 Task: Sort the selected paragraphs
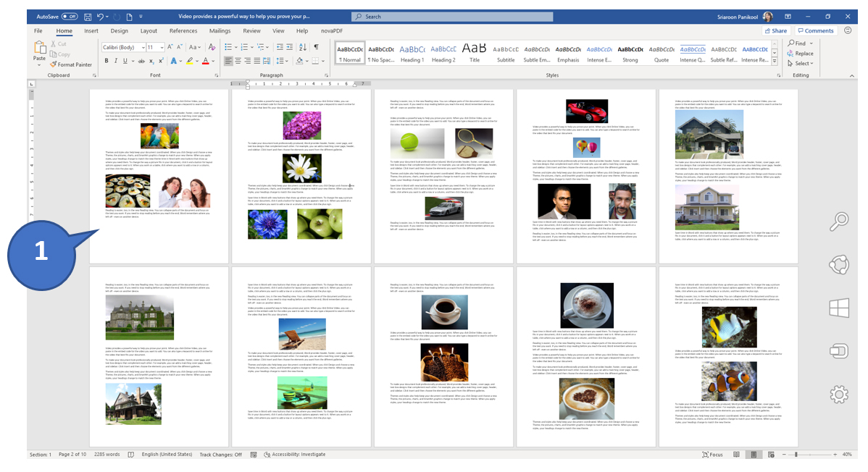coord(302,47)
